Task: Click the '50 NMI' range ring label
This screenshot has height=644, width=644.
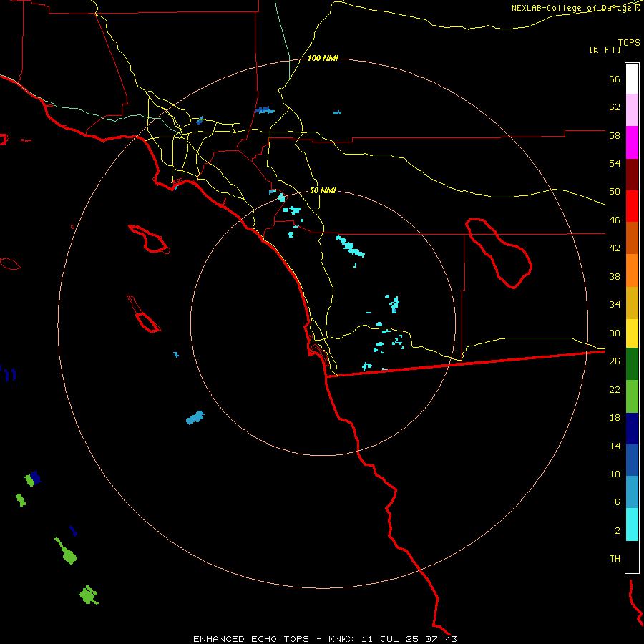Action: click(x=323, y=190)
